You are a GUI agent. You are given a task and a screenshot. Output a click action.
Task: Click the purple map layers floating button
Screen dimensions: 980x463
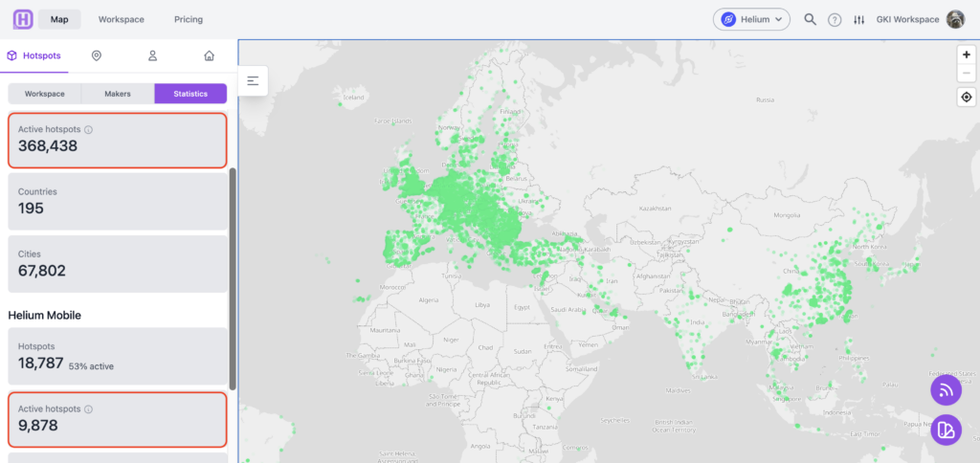946,430
